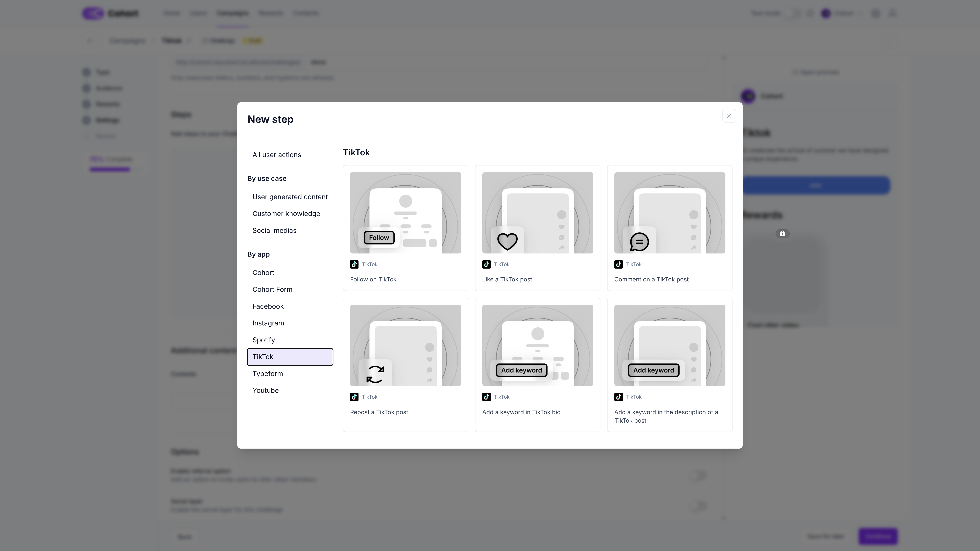This screenshot has height=551, width=980.
Task: Click TikTok logo on Repost card
Action: click(x=354, y=397)
